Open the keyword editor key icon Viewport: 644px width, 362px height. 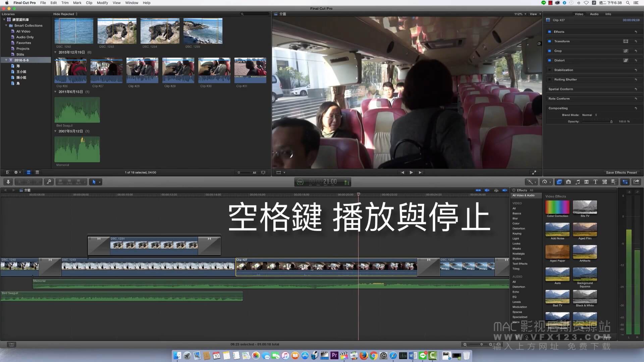point(49,182)
